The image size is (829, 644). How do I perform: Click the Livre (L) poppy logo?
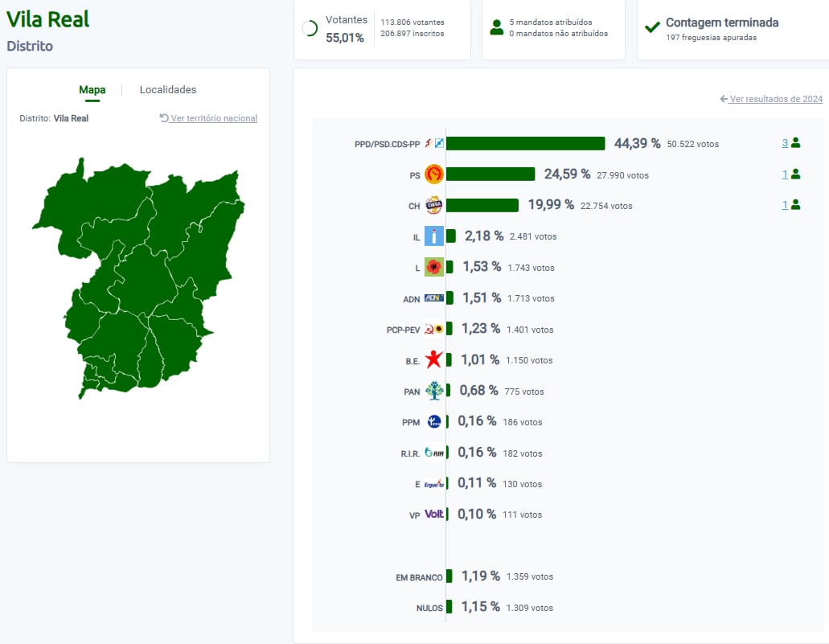[434, 267]
